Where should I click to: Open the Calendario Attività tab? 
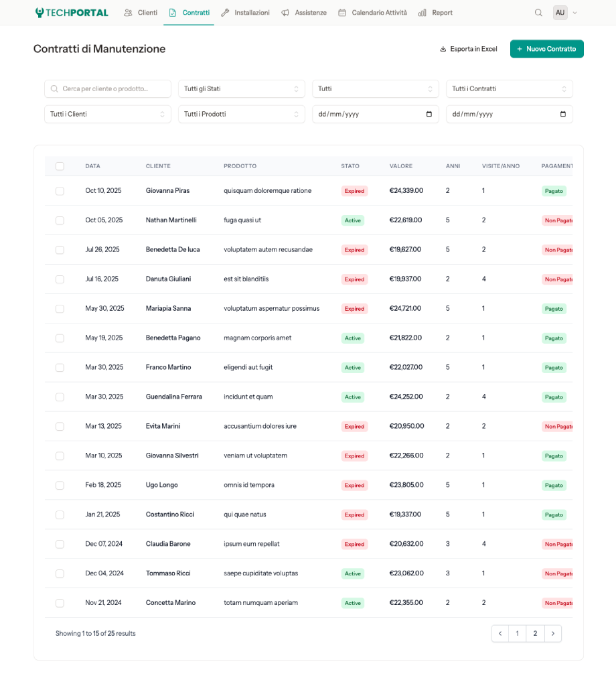372,12
